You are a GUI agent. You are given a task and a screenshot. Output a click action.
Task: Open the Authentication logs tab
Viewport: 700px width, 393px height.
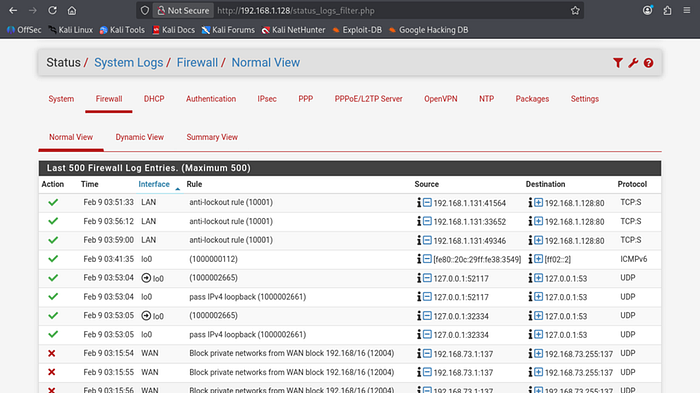tap(211, 99)
